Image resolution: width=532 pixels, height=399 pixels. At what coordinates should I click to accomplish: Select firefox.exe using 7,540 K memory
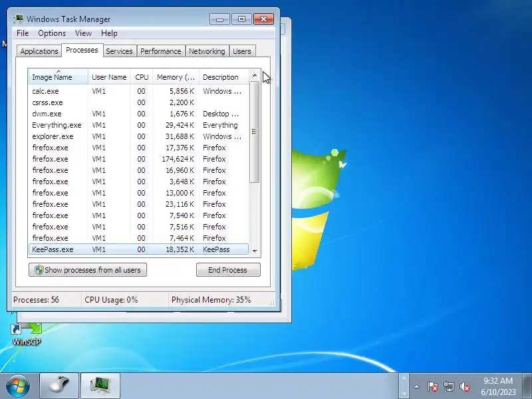click(138, 215)
